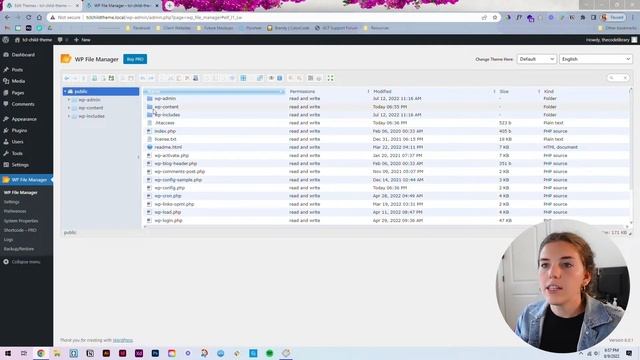Select the wp-config.php file row
Image resolution: width=640 pixels, height=360 pixels.
[386, 188]
